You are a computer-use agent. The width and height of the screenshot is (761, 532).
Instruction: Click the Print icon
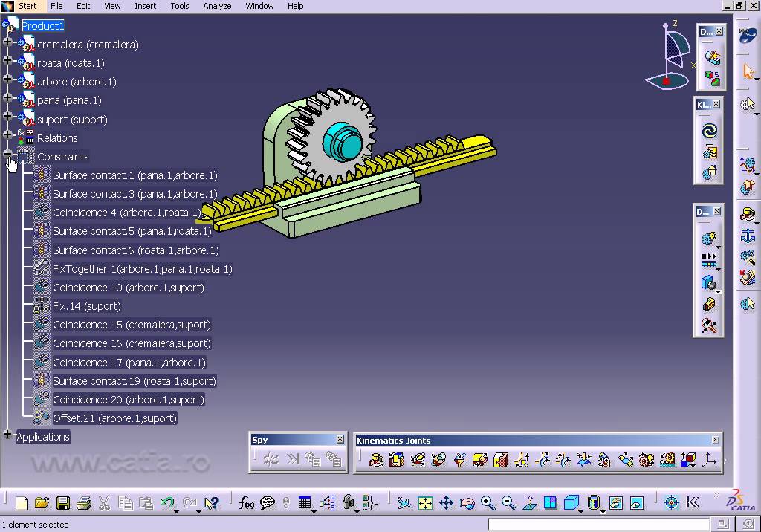(84, 503)
